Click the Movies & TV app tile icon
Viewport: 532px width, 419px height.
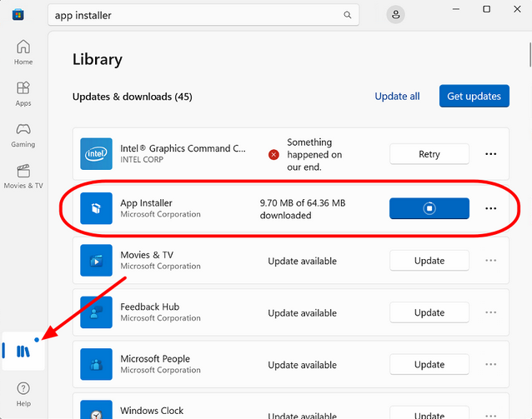point(97,261)
